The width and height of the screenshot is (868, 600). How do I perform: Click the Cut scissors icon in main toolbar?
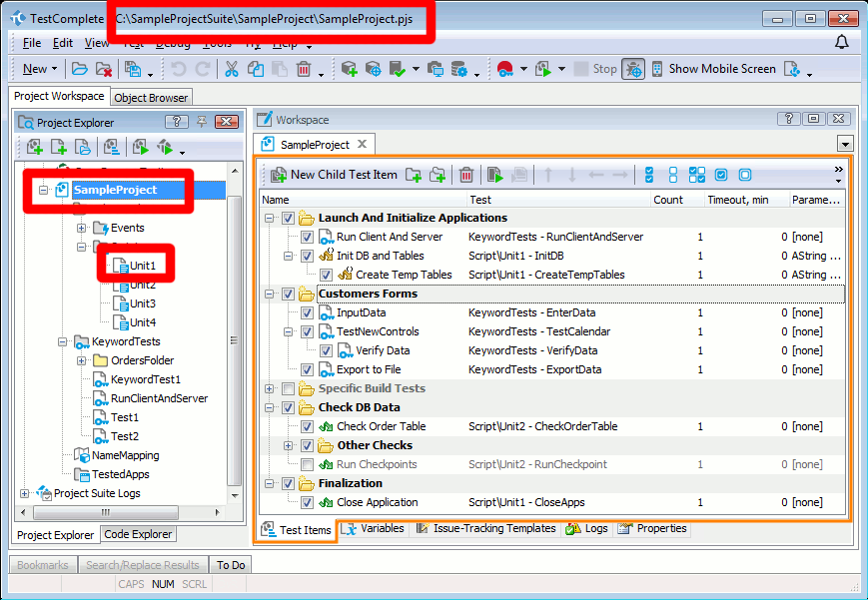coord(231,69)
